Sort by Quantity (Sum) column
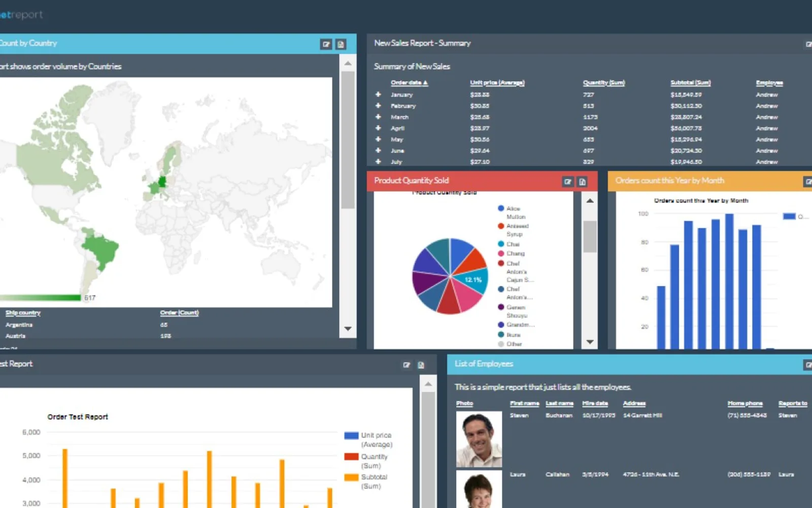 (x=604, y=83)
